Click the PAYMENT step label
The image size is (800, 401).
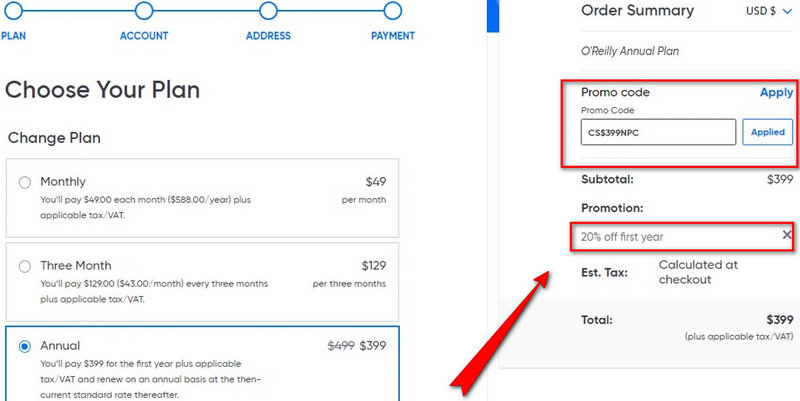point(393,36)
